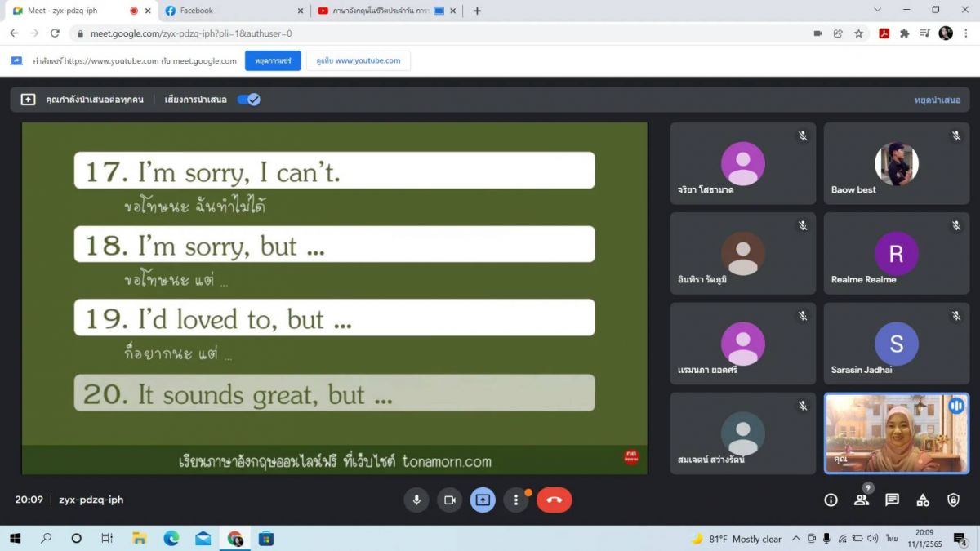Mute the microphone in call controls

416,500
